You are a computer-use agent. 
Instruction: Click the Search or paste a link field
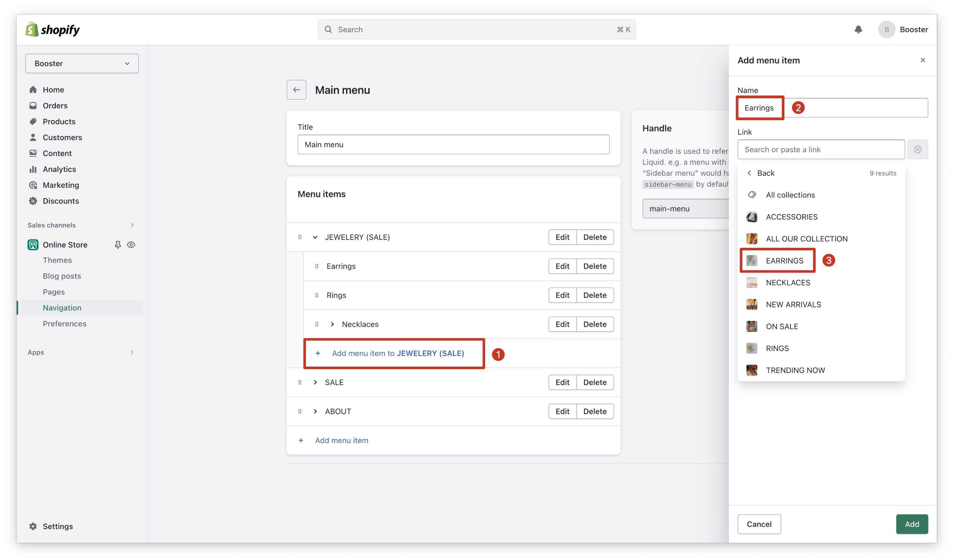[821, 150]
